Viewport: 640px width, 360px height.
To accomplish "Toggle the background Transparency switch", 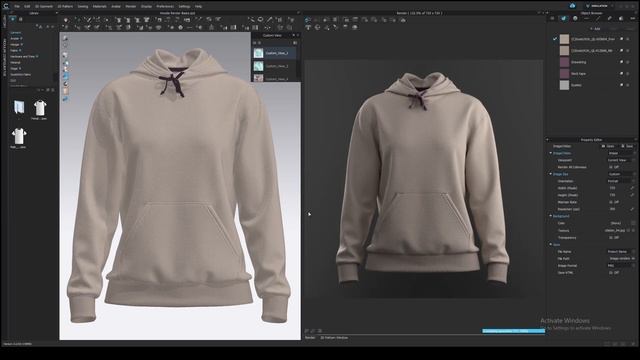I will [x=614, y=237].
